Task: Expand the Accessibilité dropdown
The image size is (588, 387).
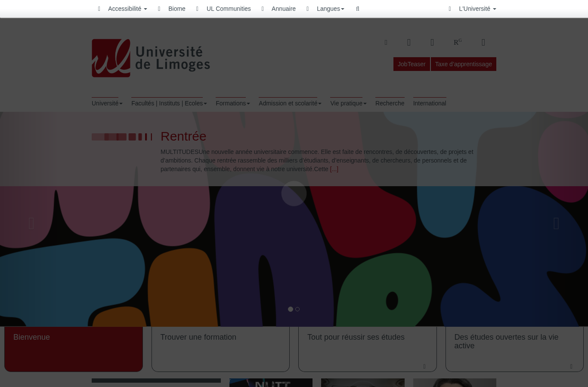Action: coord(127,9)
